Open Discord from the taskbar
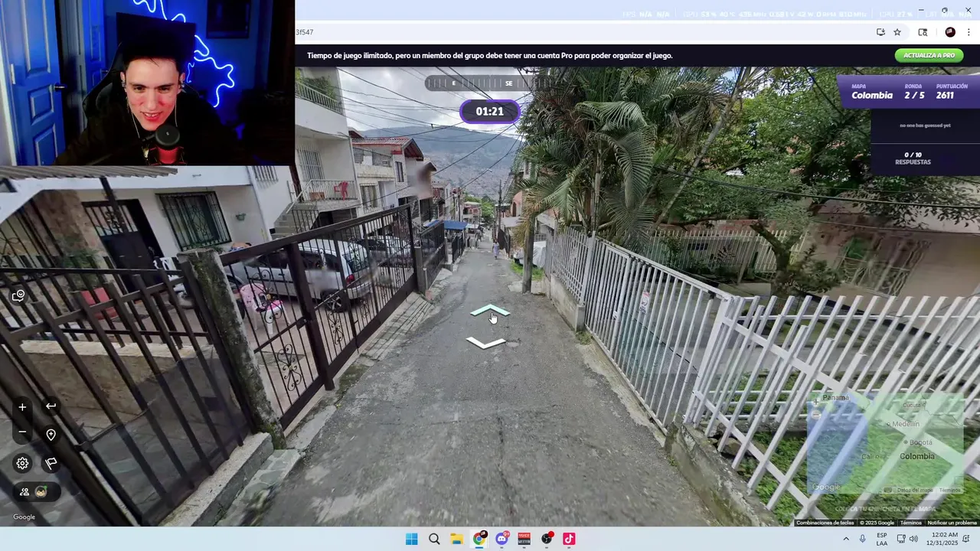The width and height of the screenshot is (980, 551). 501,539
